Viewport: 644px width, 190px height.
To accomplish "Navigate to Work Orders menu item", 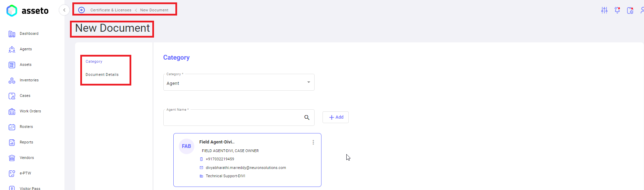I will click(30, 111).
